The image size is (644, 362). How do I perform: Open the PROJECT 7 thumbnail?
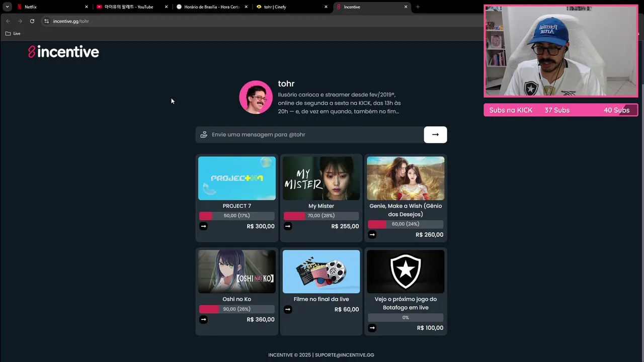click(237, 178)
